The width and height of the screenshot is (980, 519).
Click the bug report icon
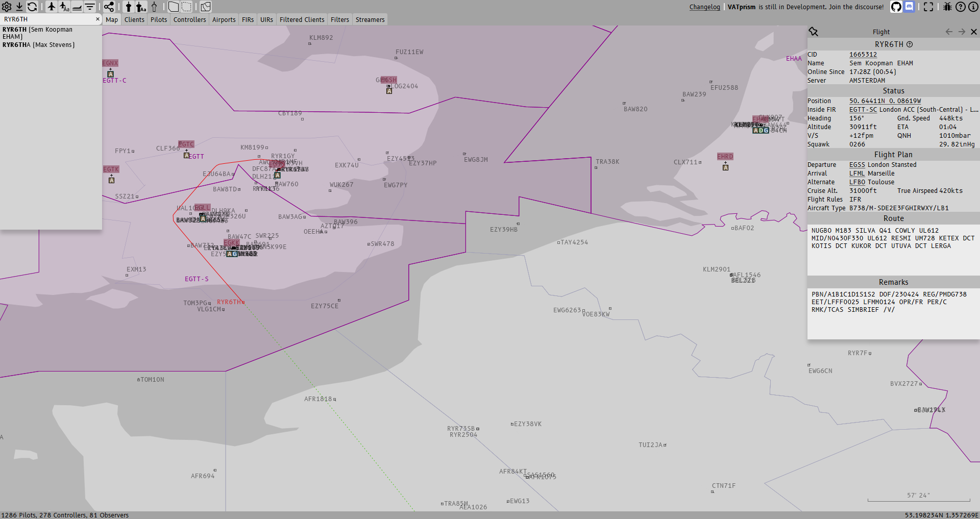click(947, 7)
